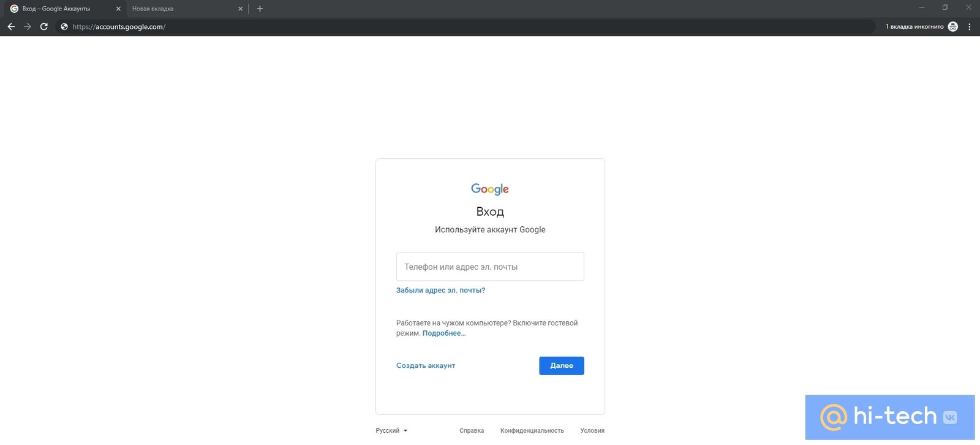
Task: Open the 'Конфиденциальность' footer link
Action: click(x=532, y=430)
